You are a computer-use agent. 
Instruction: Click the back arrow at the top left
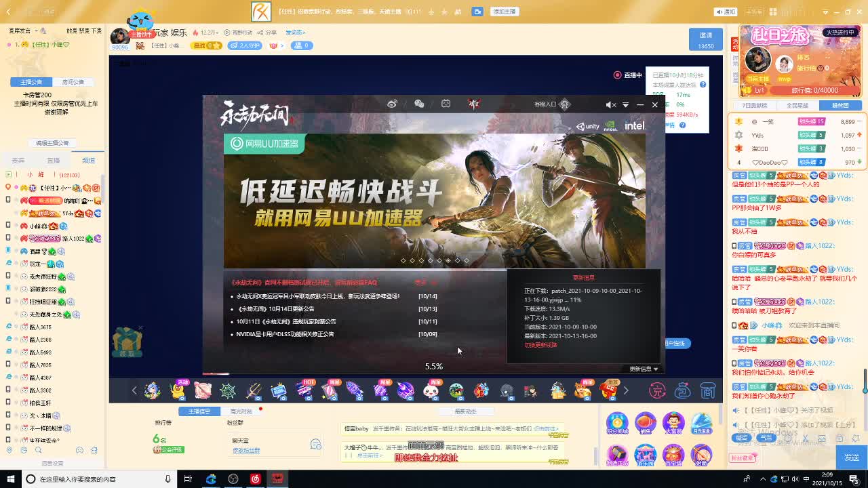pos(8,12)
